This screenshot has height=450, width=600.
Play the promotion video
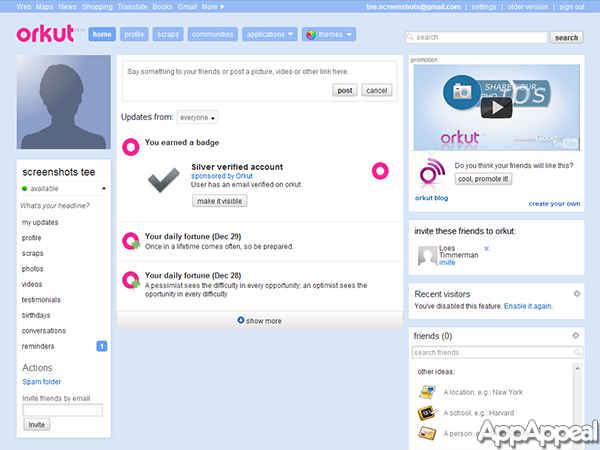pyautogui.click(x=497, y=107)
